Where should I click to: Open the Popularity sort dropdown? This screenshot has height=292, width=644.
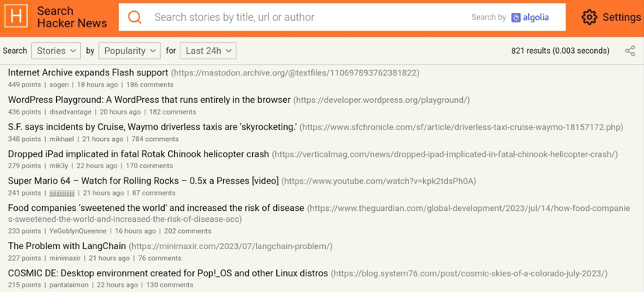129,51
